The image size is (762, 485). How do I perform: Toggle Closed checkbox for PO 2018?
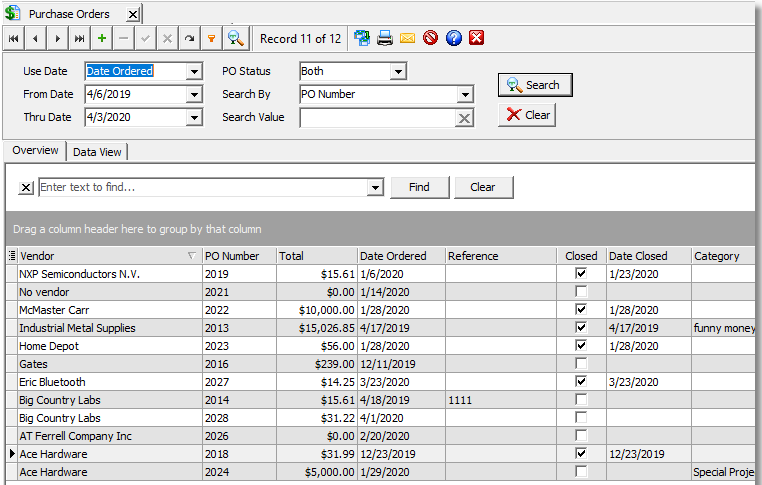pos(581,453)
